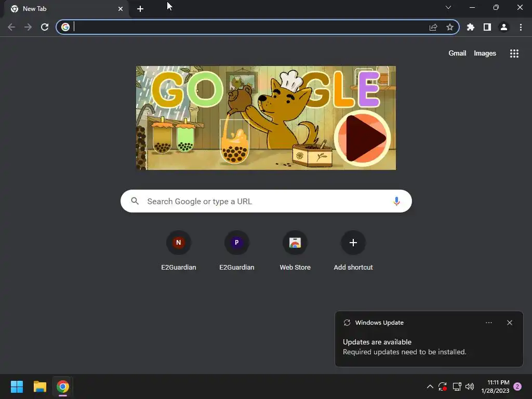
Task: Play the Google Doodle bubble tea game
Action: (362, 138)
